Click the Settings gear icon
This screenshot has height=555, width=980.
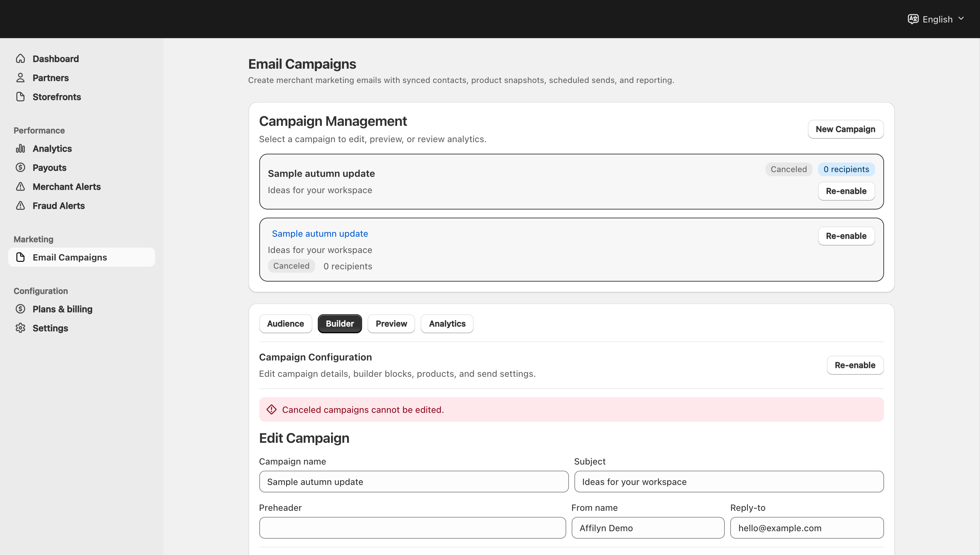(x=21, y=328)
